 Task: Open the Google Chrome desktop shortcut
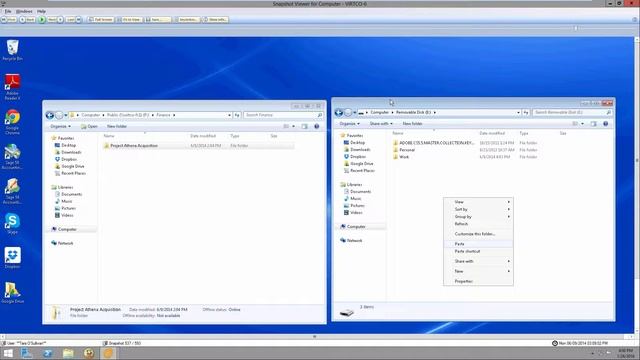tap(12, 122)
